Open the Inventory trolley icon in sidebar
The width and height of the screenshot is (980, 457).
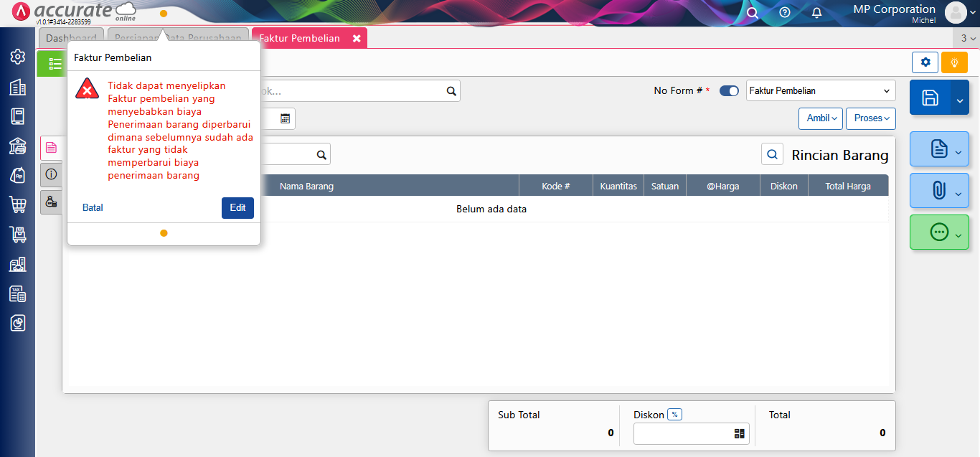pyautogui.click(x=18, y=234)
